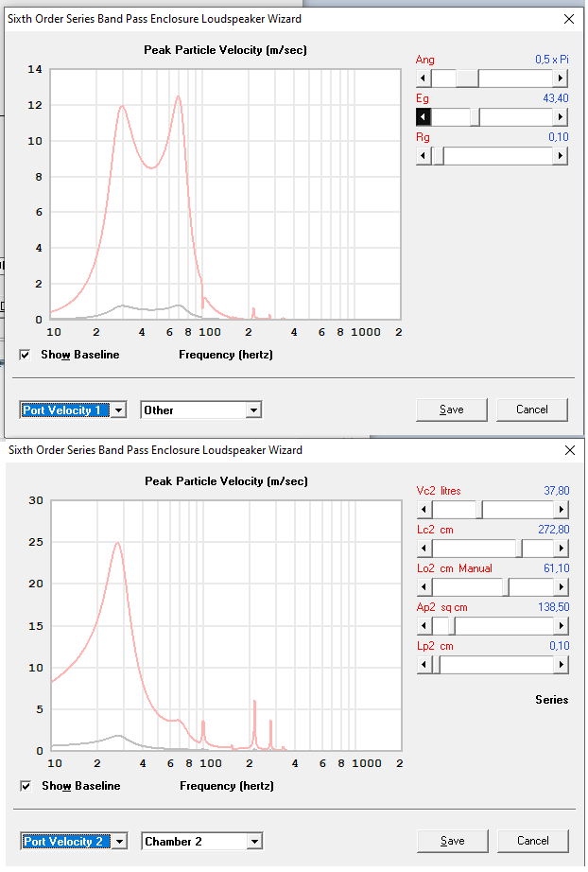Screen dimensions: 588x872
Task: Click left arrow of Lo2 cm scrollbar
Action: pos(424,587)
